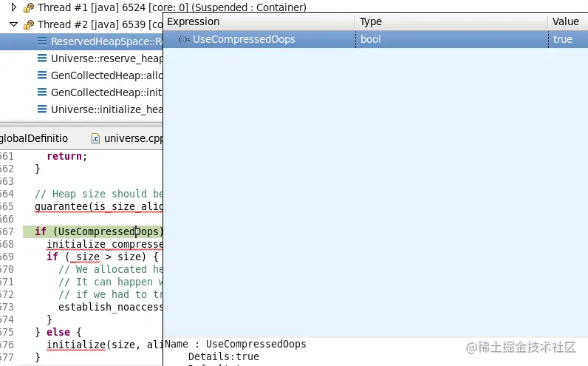Collapse Thread #2 tree node

click(13, 24)
